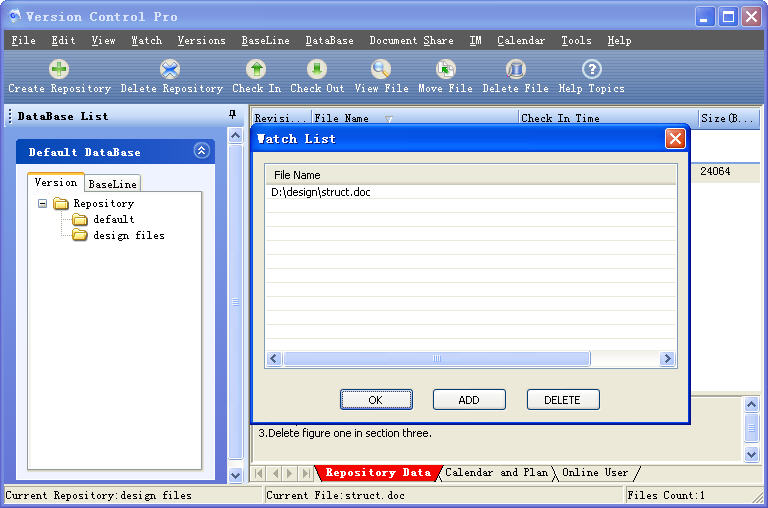The image size is (768, 508).
Task: Click the Delete Repository toolbar icon
Action: [x=170, y=69]
